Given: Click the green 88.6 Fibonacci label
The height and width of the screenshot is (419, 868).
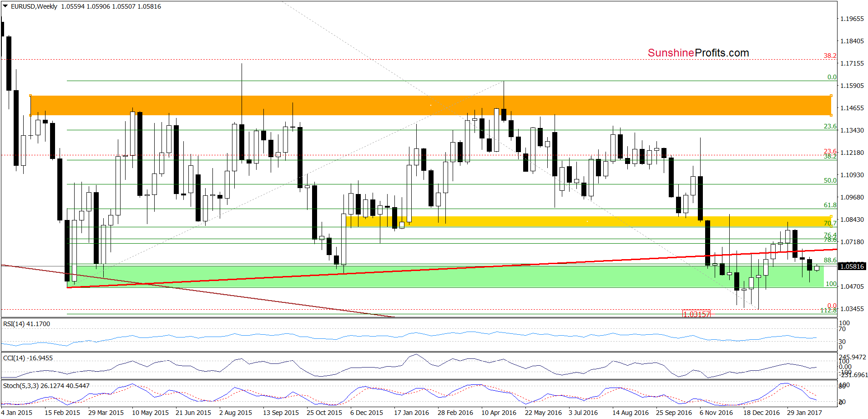Looking at the screenshot, I should tap(830, 261).
